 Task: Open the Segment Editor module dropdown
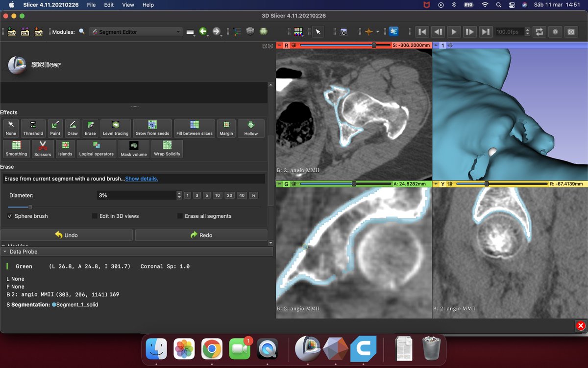[x=136, y=32]
